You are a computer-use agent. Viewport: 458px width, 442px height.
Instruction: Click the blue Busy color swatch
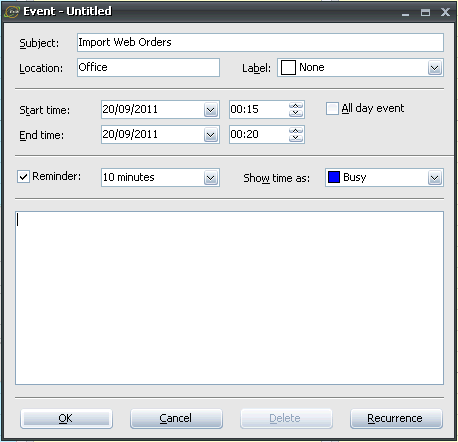pos(334,177)
